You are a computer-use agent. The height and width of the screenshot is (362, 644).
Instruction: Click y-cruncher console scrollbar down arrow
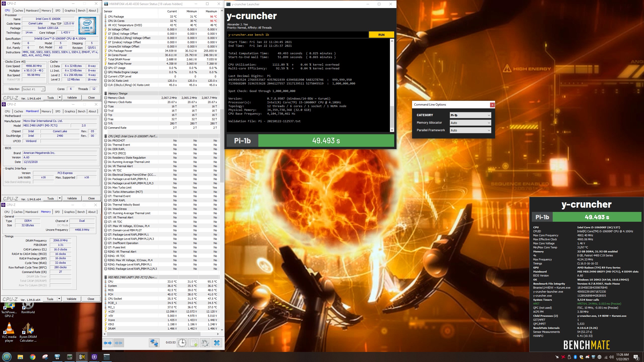click(392, 130)
